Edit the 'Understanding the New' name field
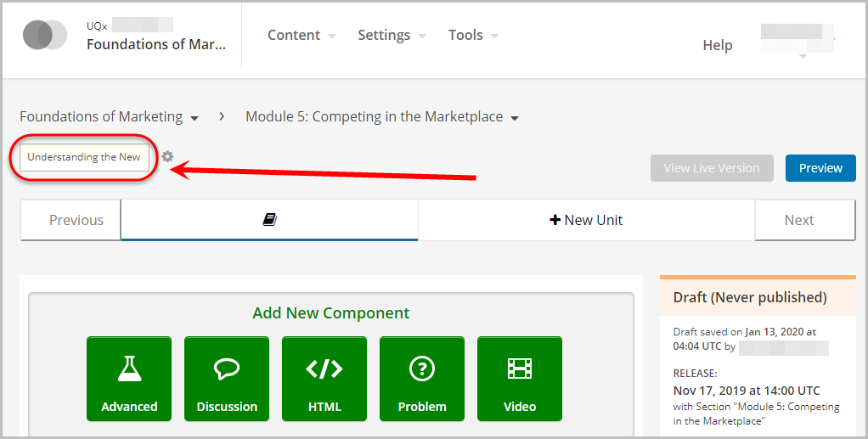Image resolution: width=868 pixels, height=439 pixels. (x=84, y=157)
